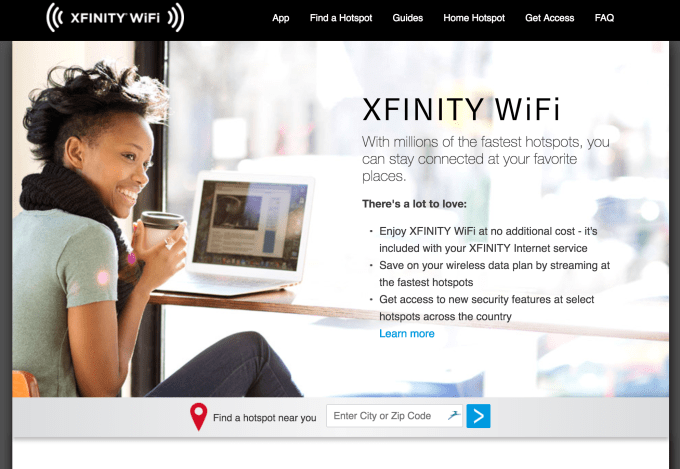Click the red map pin icon
Image resolution: width=680 pixels, height=469 pixels.
click(199, 417)
